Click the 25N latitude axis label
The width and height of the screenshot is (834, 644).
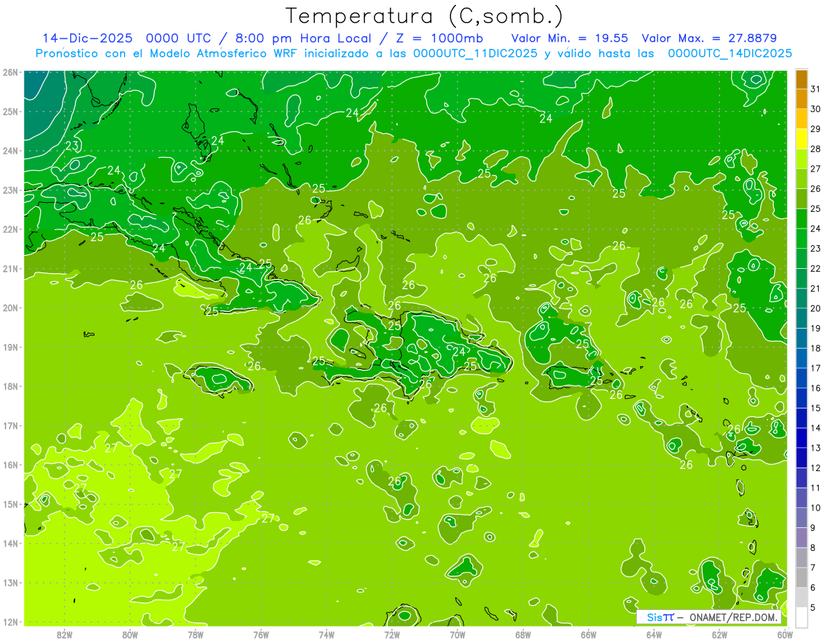10,111
